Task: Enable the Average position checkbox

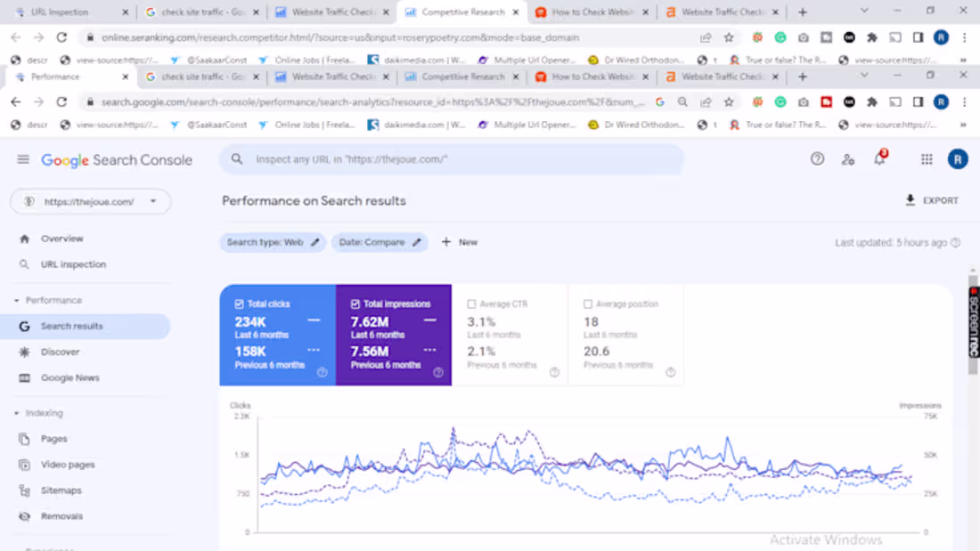Action: 588,304
